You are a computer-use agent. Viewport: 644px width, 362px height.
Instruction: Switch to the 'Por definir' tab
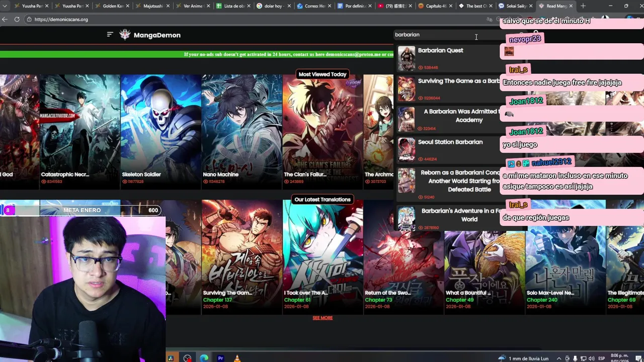point(353,6)
